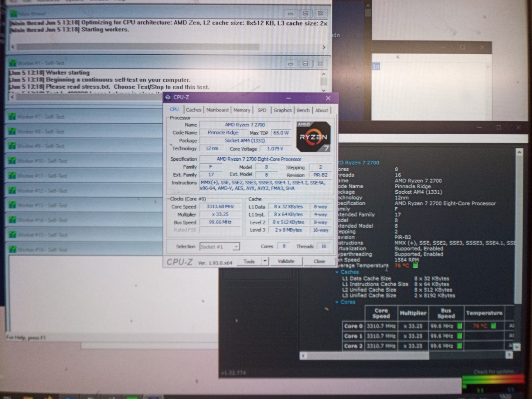Click the Revision field showing PiR-B2
Viewport: 532px width, 399px height.
pyautogui.click(x=320, y=175)
